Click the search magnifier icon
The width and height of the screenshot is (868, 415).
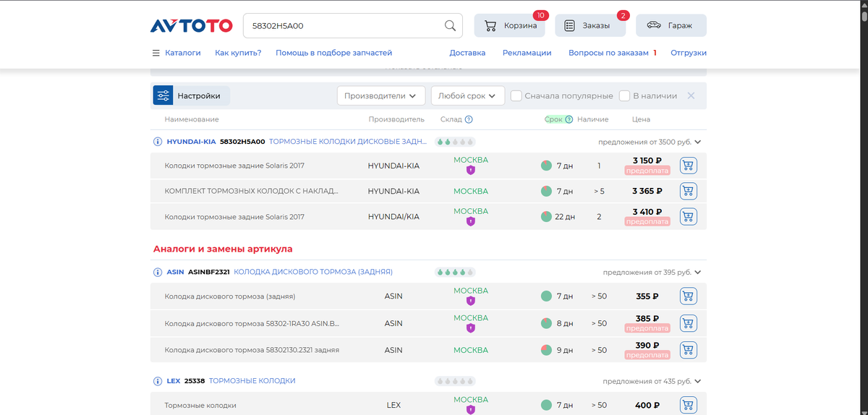[450, 26]
